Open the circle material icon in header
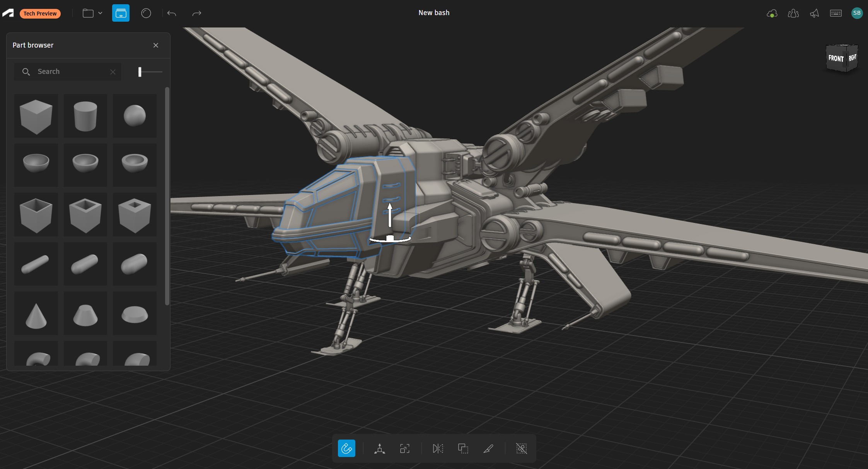868x469 pixels. click(146, 13)
